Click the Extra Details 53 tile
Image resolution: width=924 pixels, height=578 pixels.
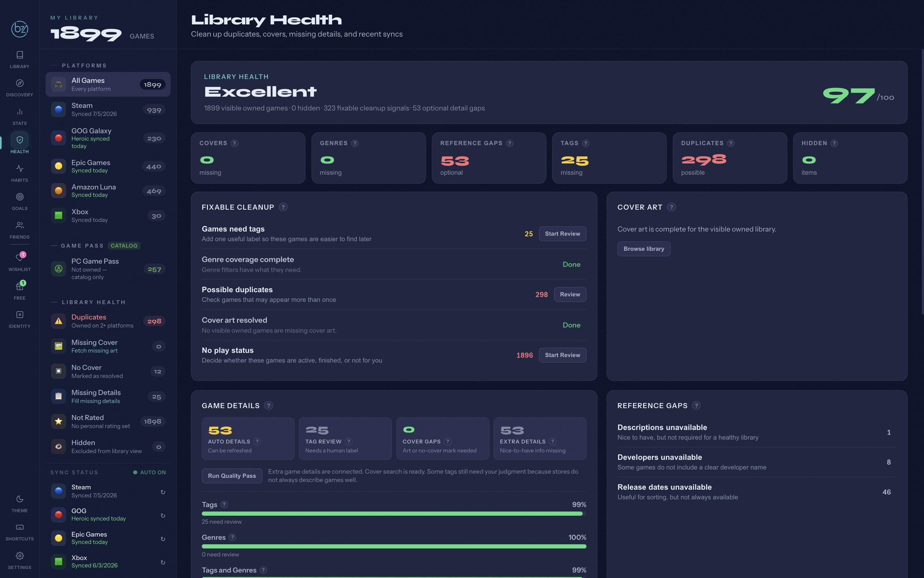pos(540,438)
